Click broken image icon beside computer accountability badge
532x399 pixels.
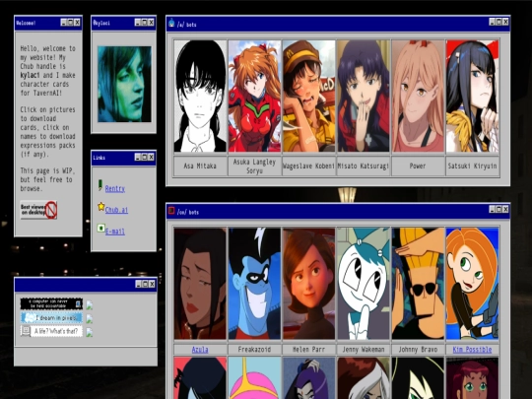90,305
